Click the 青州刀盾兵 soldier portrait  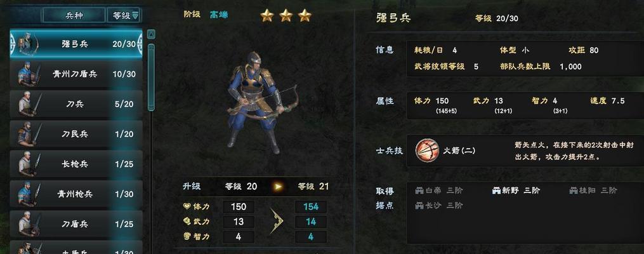29,74
